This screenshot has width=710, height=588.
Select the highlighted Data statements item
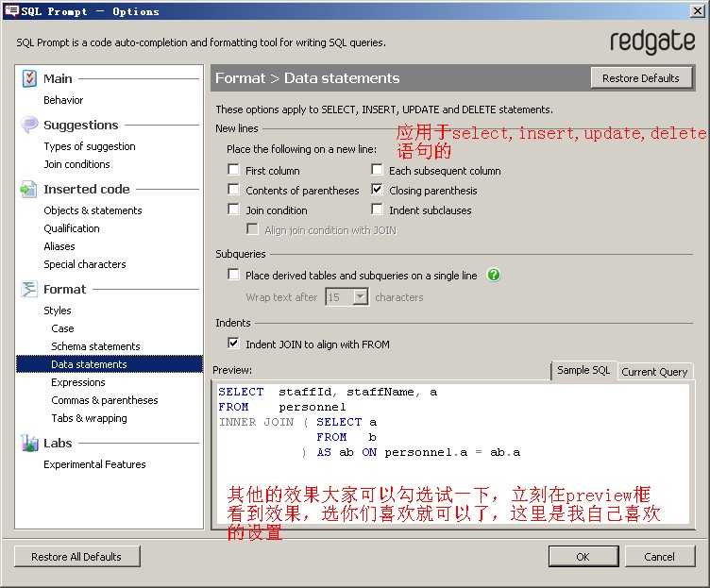click(x=110, y=364)
